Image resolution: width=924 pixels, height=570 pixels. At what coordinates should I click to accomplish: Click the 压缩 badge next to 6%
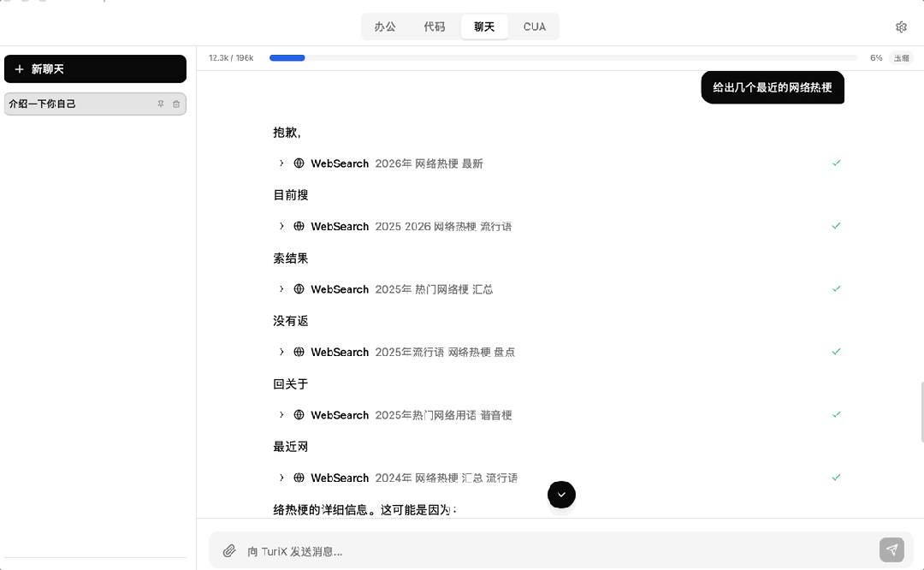pos(901,58)
